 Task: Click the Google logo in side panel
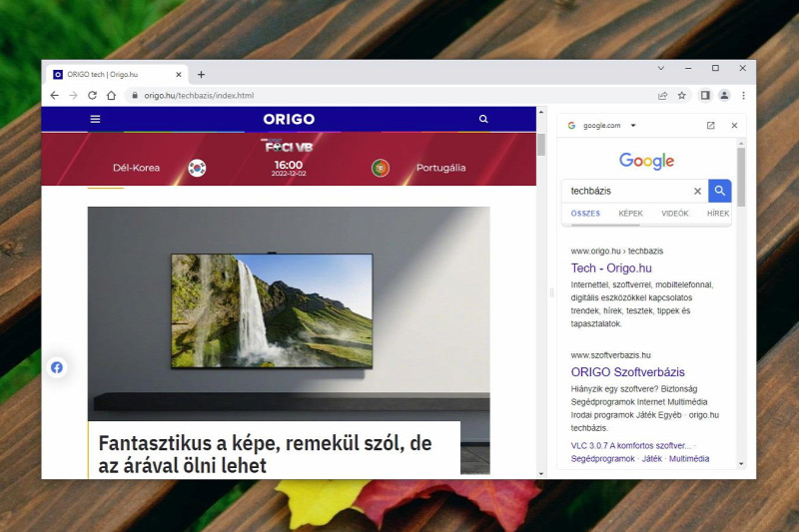(x=646, y=161)
